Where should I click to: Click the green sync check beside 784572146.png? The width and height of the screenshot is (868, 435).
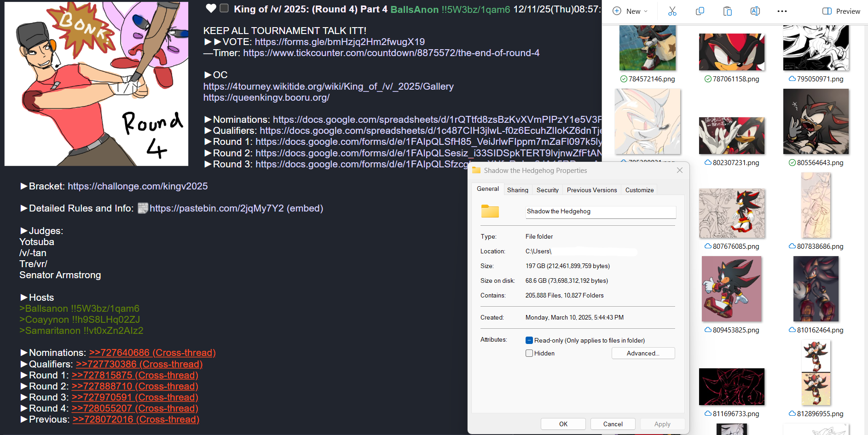624,79
